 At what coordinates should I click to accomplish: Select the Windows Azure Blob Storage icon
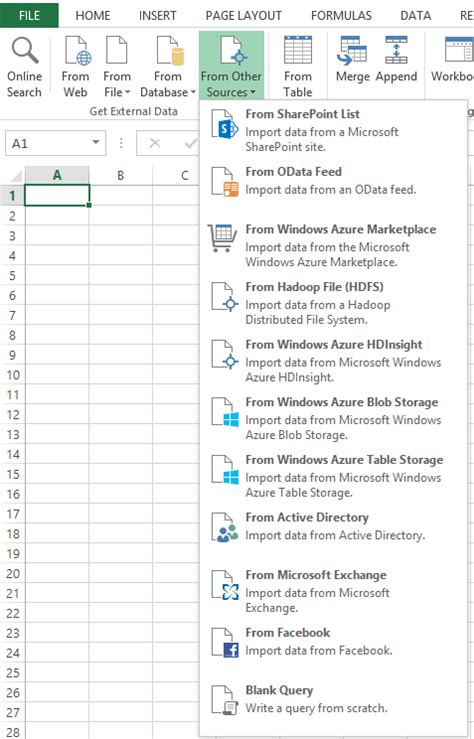point(224,412)
